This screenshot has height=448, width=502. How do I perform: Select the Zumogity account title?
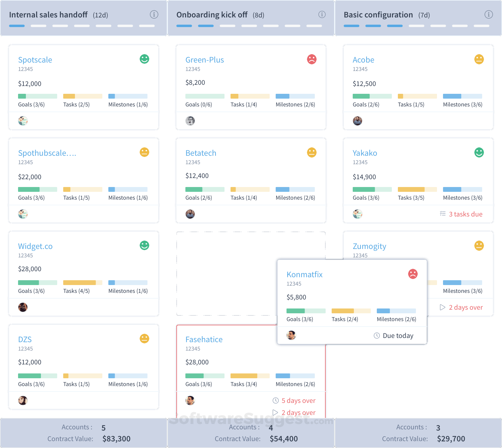click(369, 247)
